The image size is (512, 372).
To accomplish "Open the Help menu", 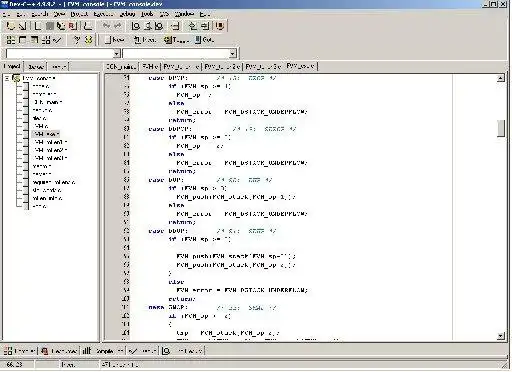I will point(205,14).
